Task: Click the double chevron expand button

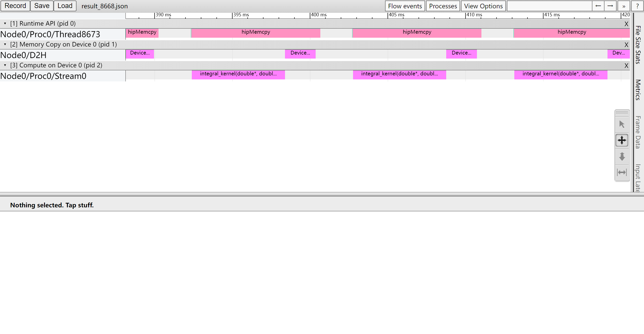Action: pyautogui.click(x=624, y=6)
